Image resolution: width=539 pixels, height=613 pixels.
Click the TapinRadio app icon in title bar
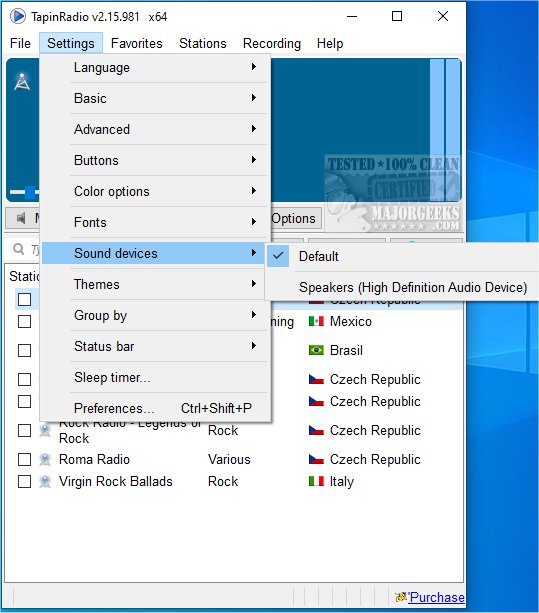[x=18, y=16]
